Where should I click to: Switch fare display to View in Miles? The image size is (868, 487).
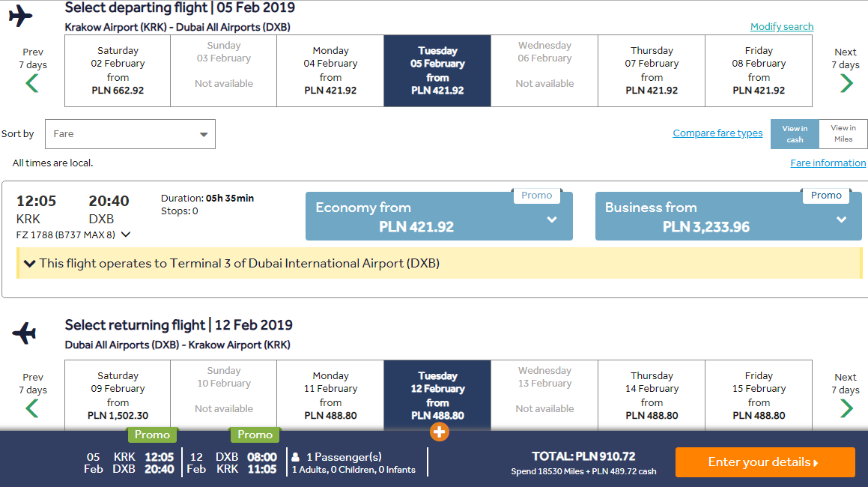click(843, 134)
